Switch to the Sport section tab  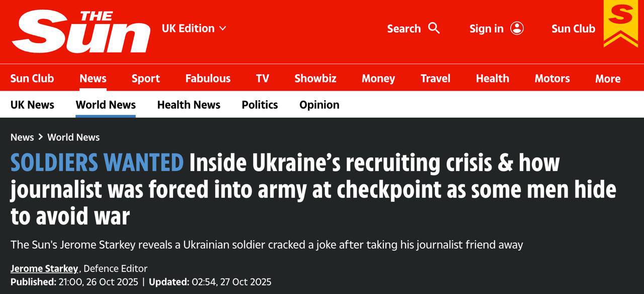pyautogui.click(x=145, y=79)
